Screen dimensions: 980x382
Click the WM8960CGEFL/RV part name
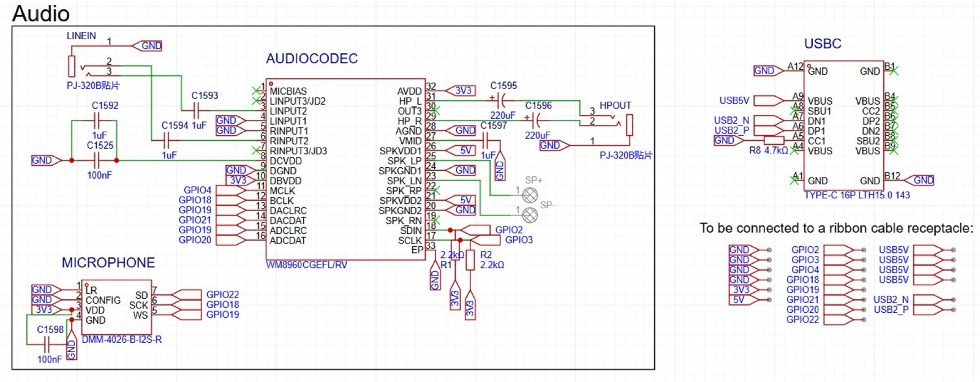[x=307, y=264]
